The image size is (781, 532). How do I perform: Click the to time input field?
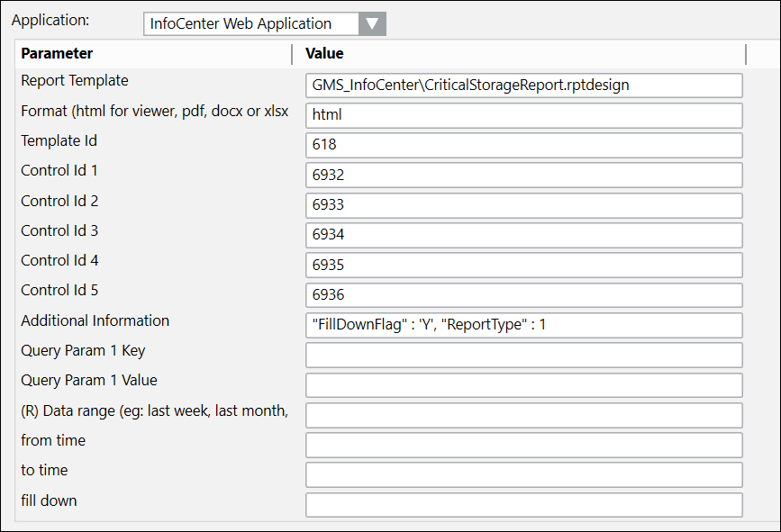pos(523,474)
